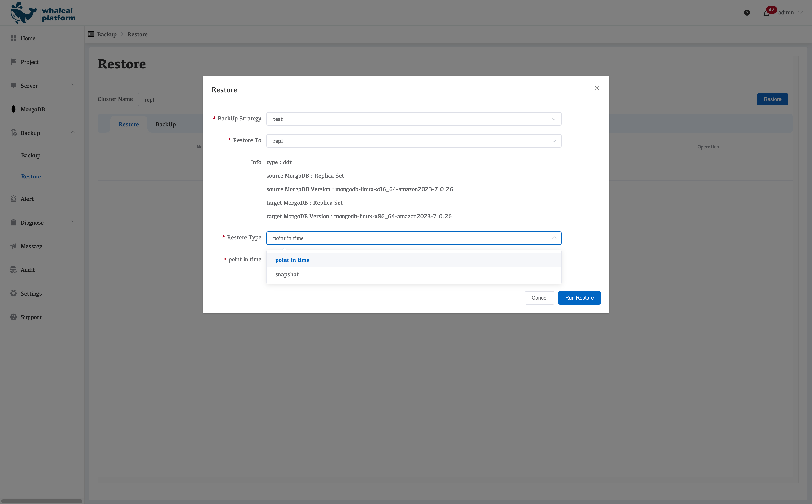Click the Alert bell icon in sidebar
The image size is (812, 504).
(x=13, y=199)
